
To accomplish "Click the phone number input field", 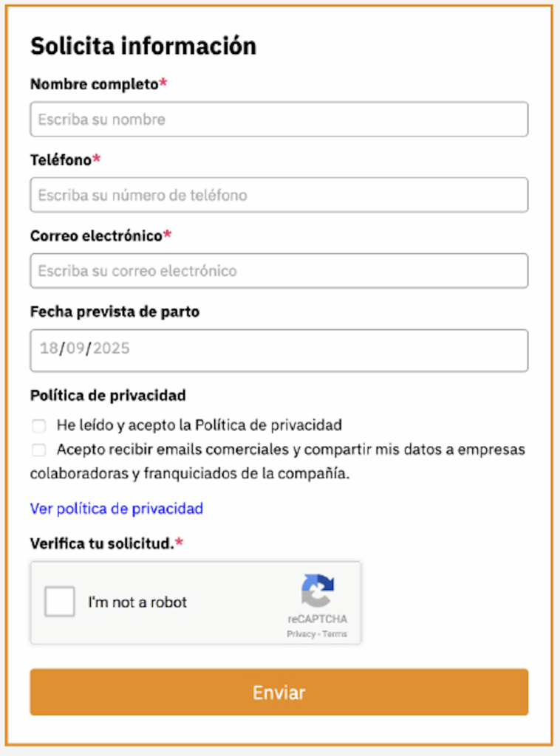I will pos(279,196).
